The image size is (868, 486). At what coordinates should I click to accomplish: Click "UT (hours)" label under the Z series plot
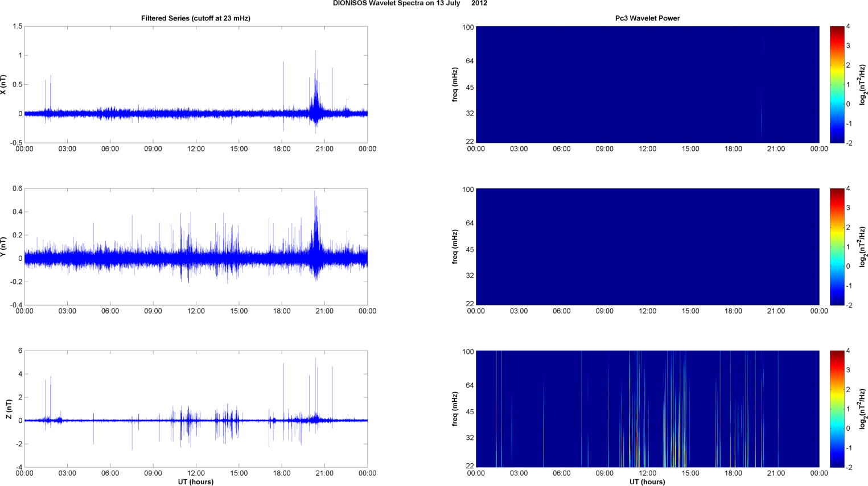click(x=196, y=481)
